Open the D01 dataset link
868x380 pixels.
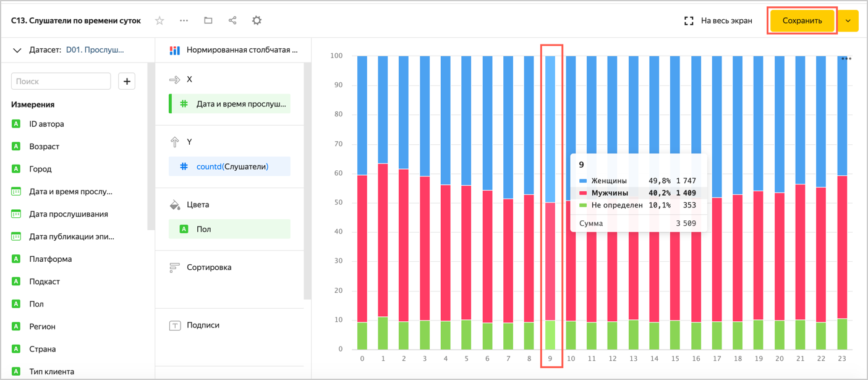click(95, 50)
